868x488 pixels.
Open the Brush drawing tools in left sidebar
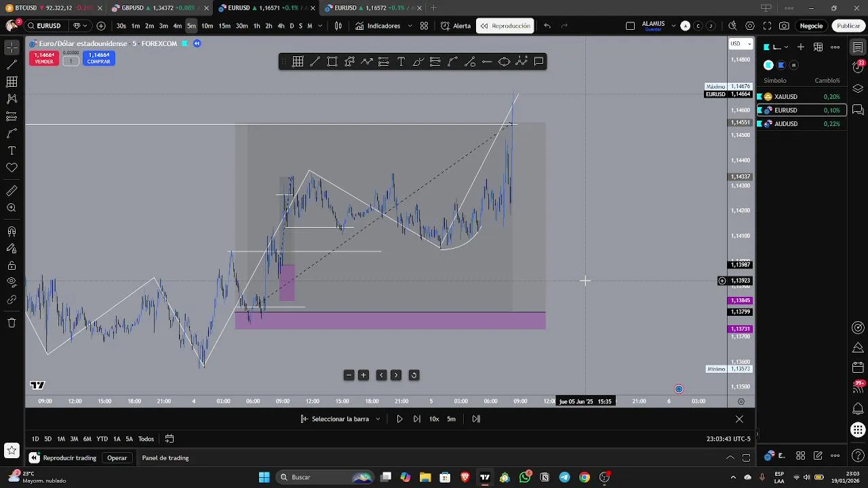tap(12, 134)
